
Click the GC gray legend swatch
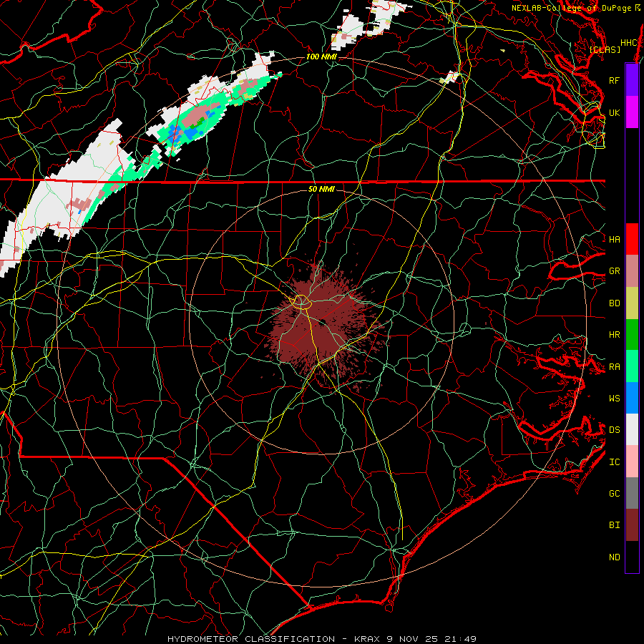point(632,493)
